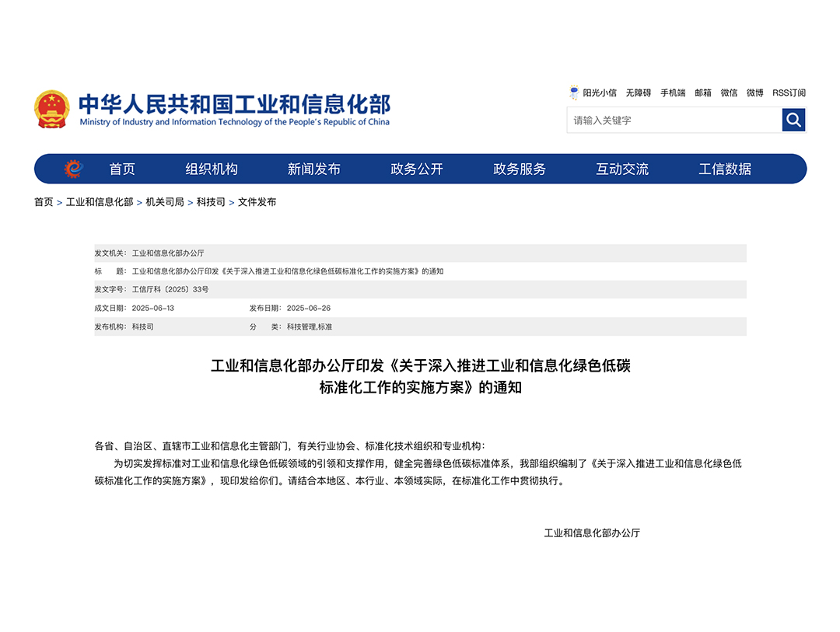Click the 阳光小信 mascot icon

click(x=574, y=93)
